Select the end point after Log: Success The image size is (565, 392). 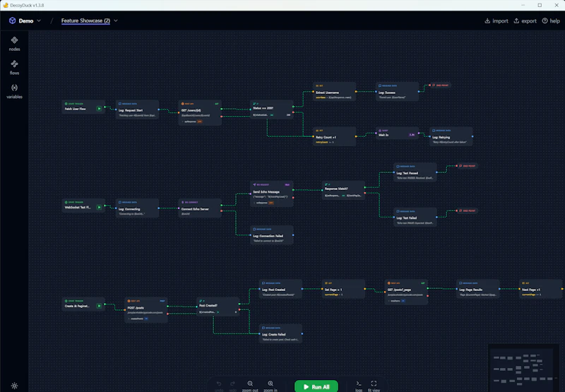(x=439, y=85)
